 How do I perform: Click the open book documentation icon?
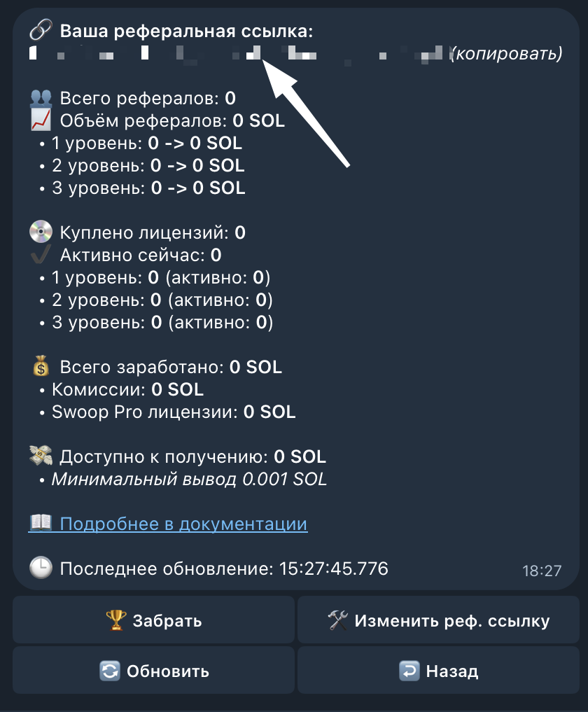pyautogui.click(x=41, y=523)
